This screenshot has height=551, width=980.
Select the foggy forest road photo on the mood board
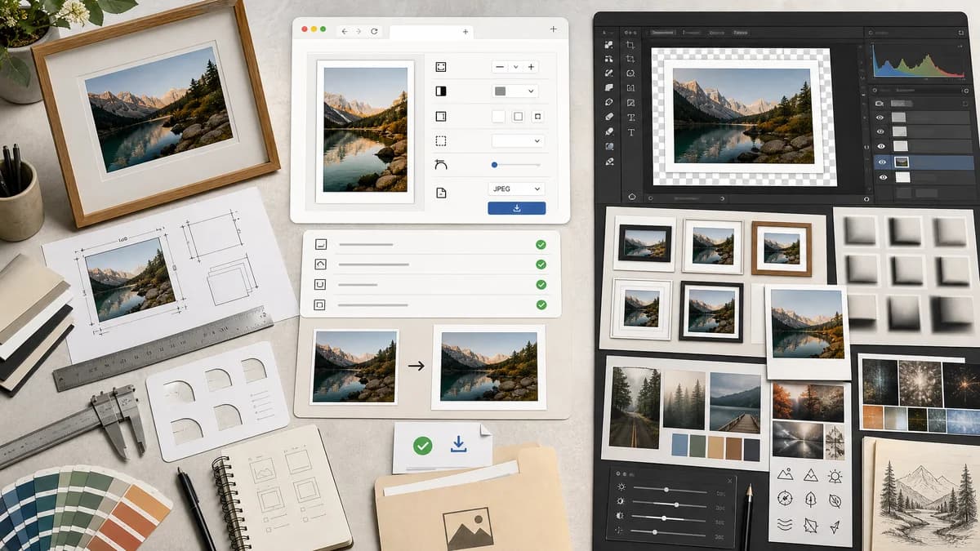[x=635, y=407]
